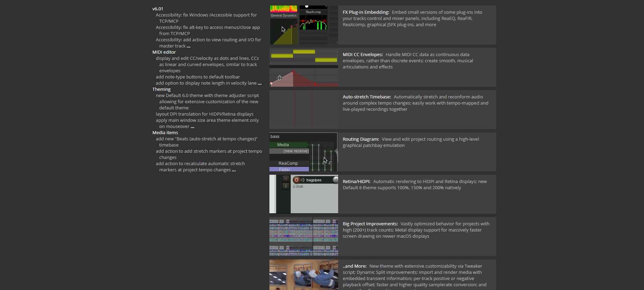
Task: Click the FX Plug-in Embedding heading
Action: tap(366, 12)
